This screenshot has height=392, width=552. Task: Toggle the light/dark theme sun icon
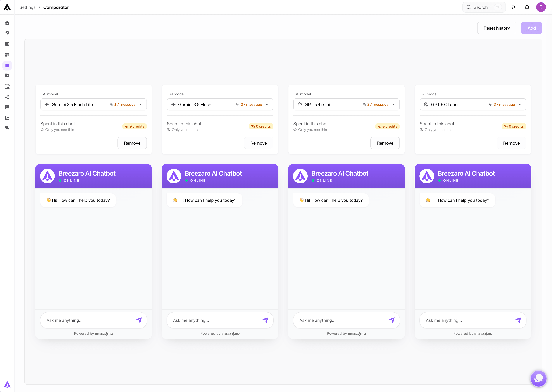[x=514, y=7]
